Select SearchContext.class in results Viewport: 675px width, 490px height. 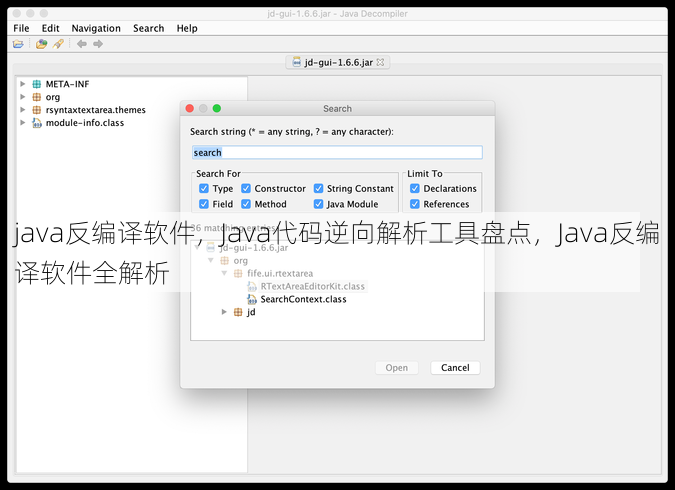pos(303,299)
